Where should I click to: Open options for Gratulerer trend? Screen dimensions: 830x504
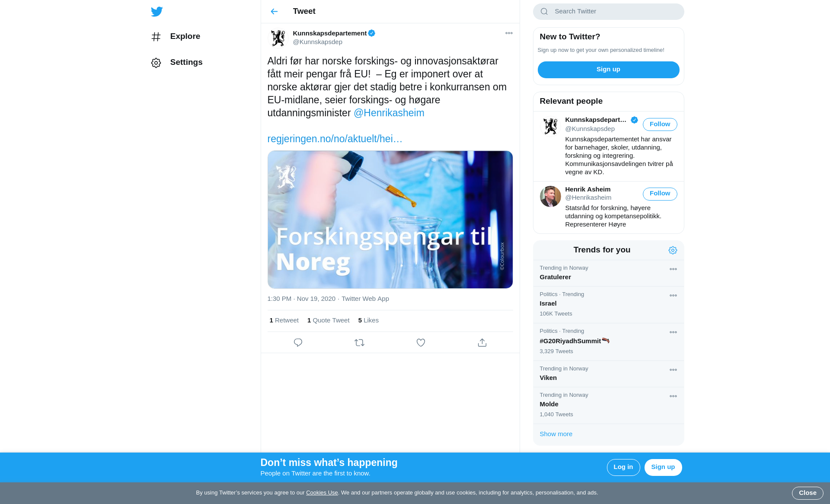click(673, 269)
